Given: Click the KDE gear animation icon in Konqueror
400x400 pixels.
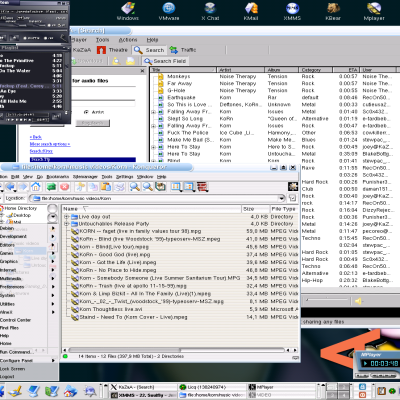Looking at the screenshot, I should pyautogui.click(x=293, y=186).
